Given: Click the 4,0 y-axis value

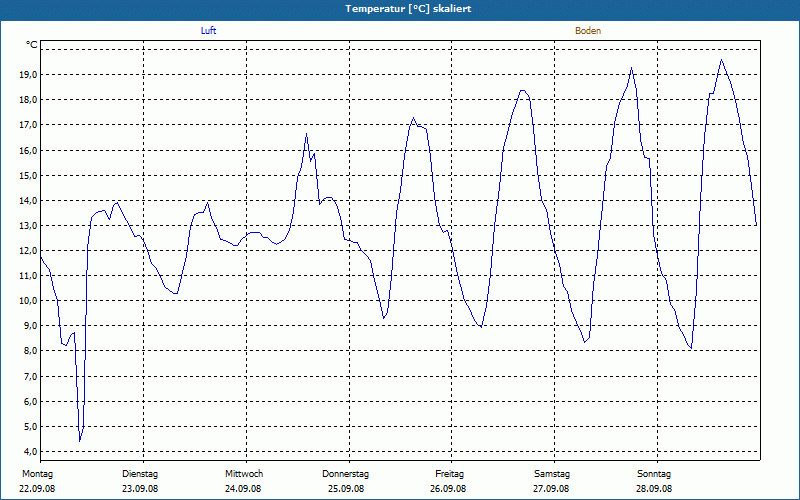Looking at the screenshot, I should click(31, 452).
